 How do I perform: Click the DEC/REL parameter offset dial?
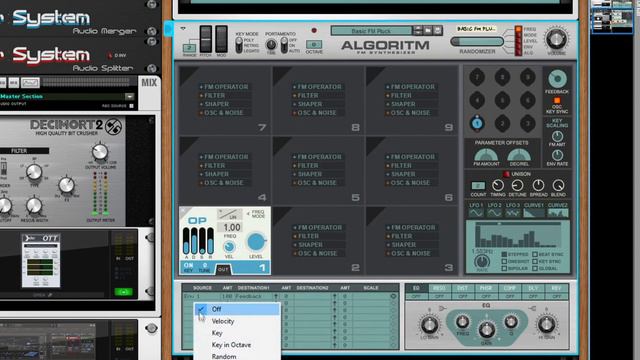point(519,155)
